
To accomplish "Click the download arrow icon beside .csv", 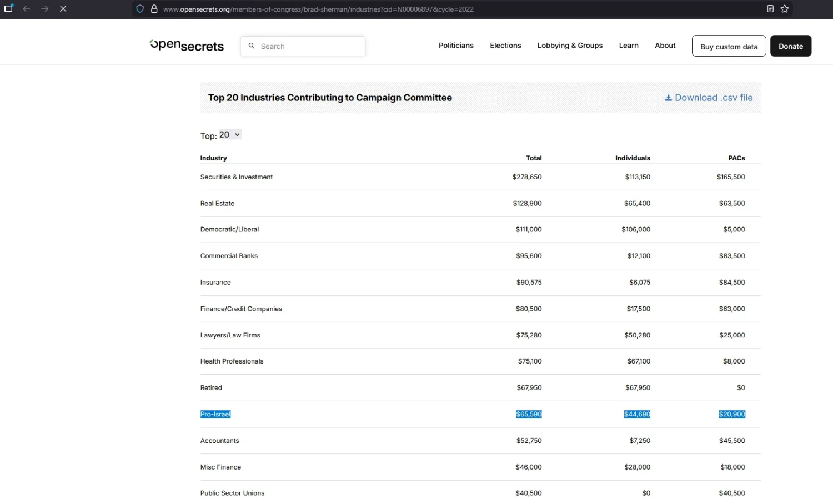I will coord(669,98).
